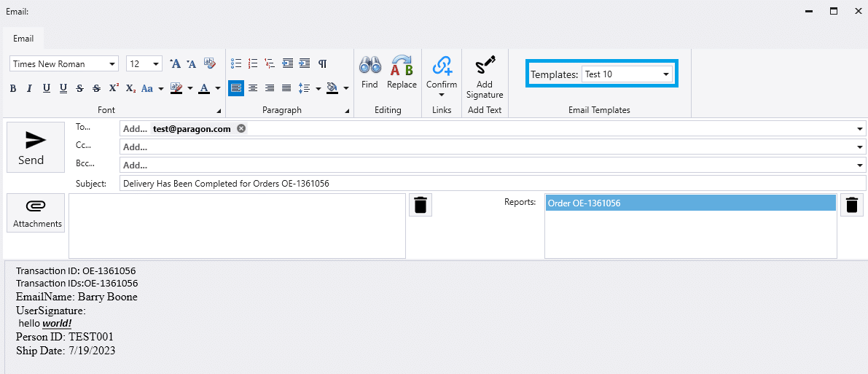The image size is (868, 374).
Task: Click the Attachments paperclip button
Action: pos(37,213)
